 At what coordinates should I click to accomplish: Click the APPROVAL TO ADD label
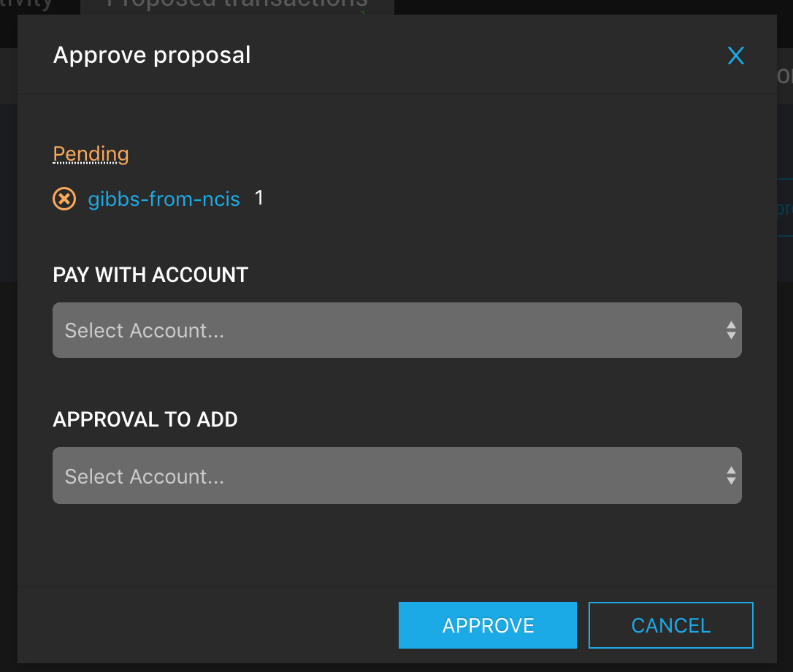[145, 419]
